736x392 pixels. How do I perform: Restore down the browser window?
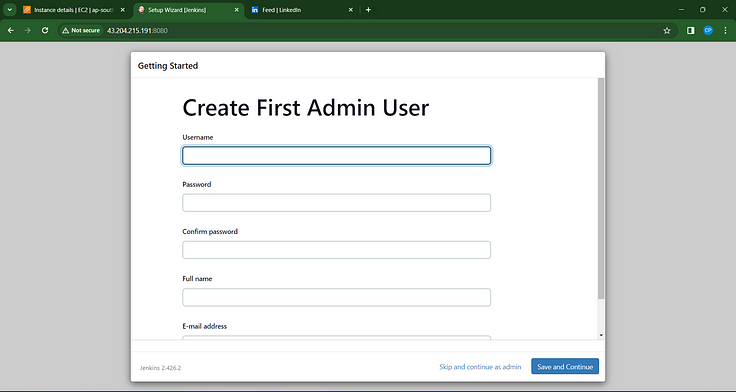pyautogui.click(x=703, y=10)
